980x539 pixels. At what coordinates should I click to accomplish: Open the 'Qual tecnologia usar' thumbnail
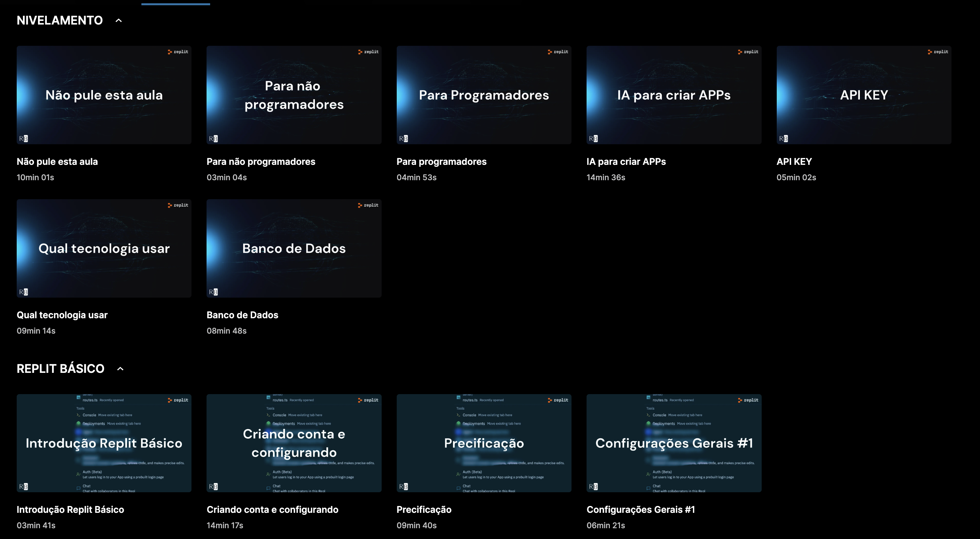(104, 248)
